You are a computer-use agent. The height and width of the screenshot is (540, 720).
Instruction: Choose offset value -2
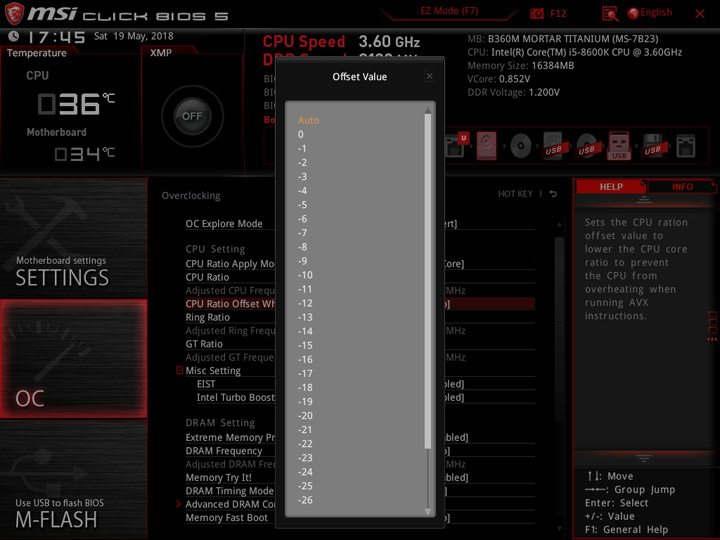point(302,163)
